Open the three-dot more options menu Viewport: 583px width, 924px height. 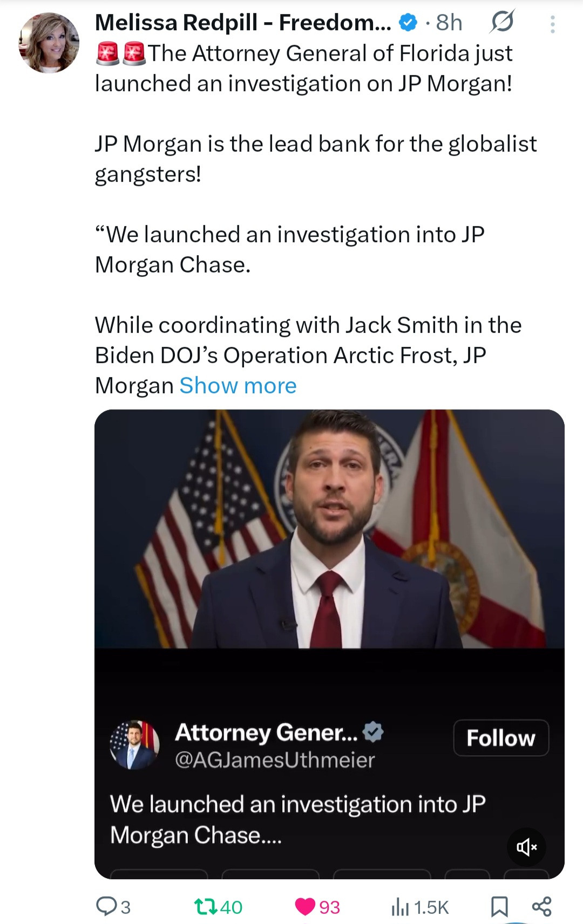tap(552, 24)
